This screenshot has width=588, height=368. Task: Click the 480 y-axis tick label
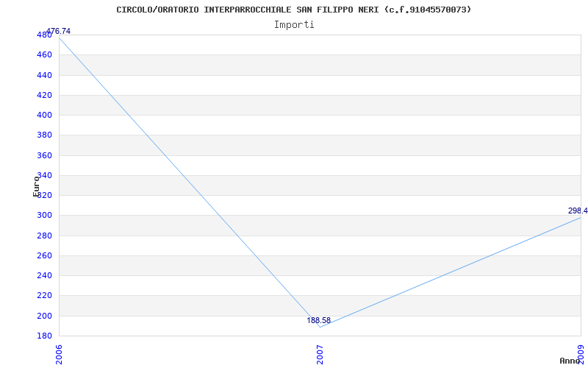[44, 35]
